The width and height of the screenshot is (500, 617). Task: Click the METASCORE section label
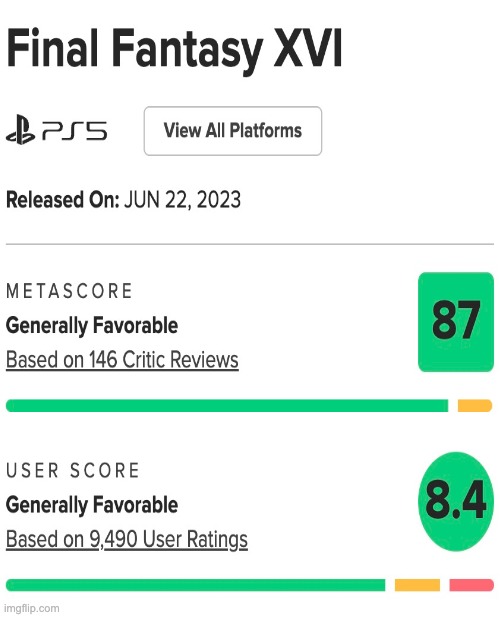pos(69,291)
